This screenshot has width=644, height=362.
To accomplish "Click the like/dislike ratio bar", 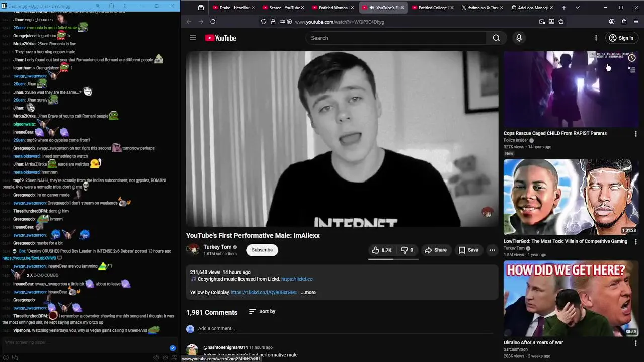I will coord(393,259).
